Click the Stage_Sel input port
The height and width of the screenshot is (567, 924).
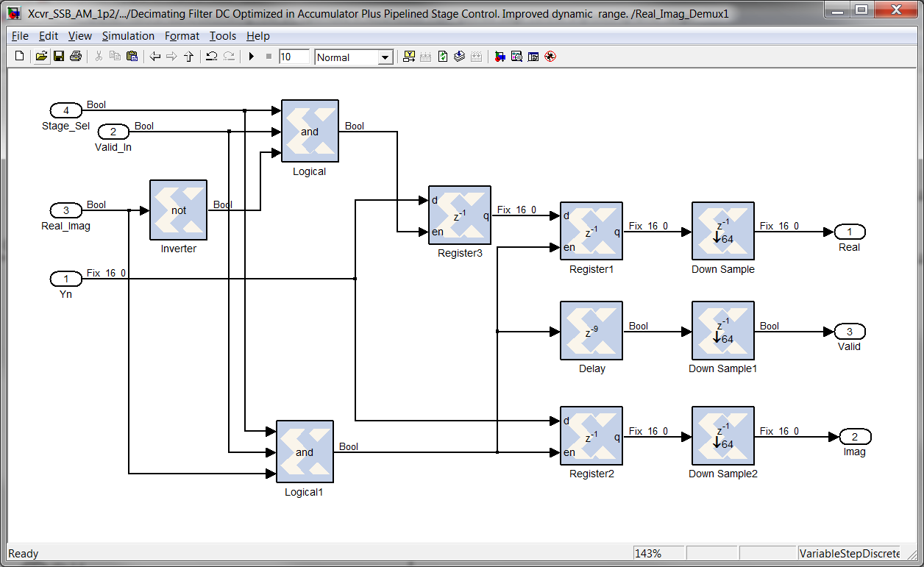coord(66,110)
